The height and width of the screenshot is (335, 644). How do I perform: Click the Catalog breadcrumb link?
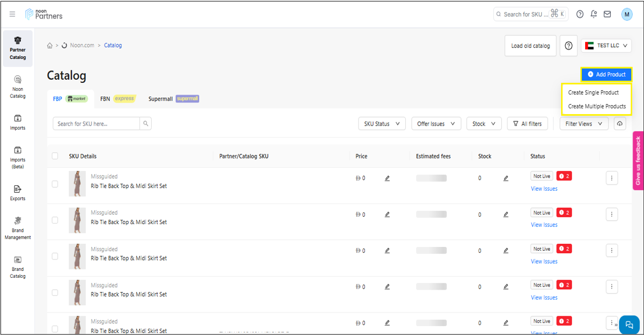(113, 45)
